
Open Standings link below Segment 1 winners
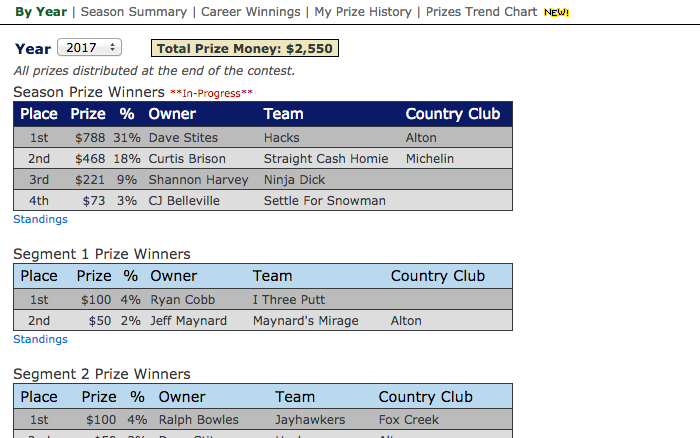pos(40,339)
